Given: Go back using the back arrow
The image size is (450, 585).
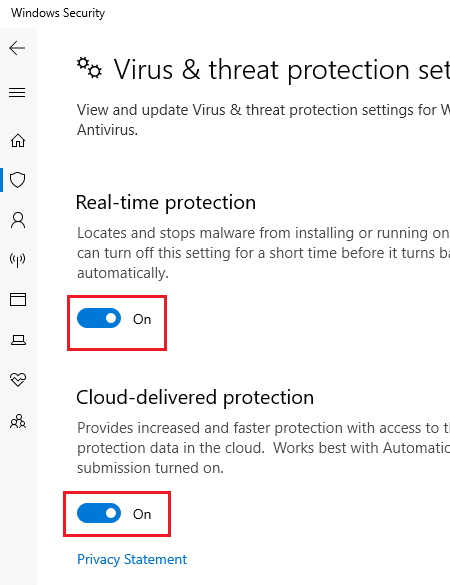Looking at the screenshot, I should 17,48.
